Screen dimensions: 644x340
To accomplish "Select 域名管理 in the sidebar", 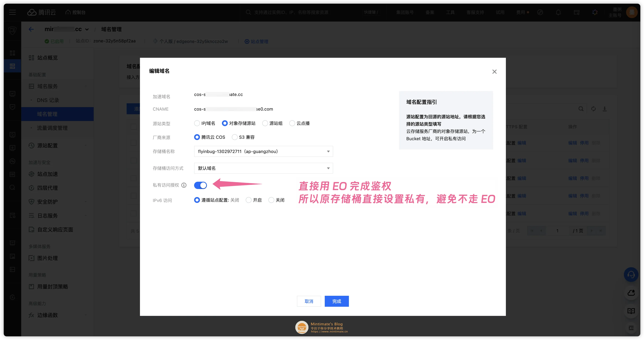I will coord(57,114).
